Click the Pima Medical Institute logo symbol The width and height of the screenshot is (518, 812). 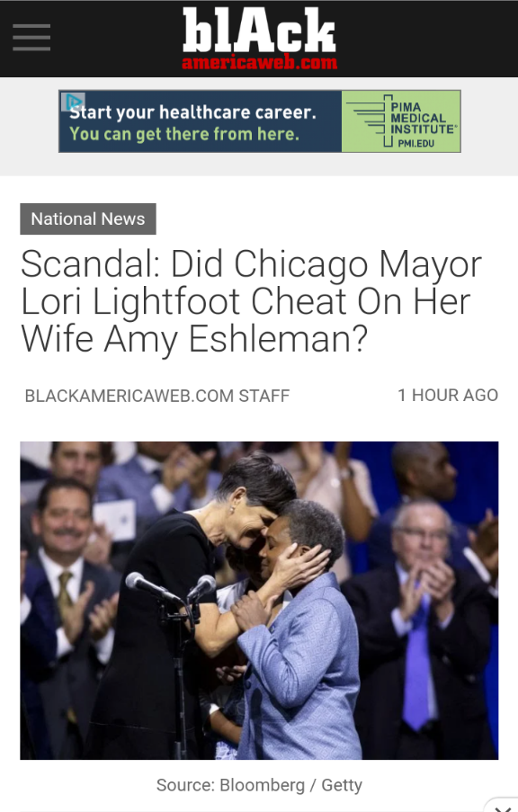click(368, 120)
